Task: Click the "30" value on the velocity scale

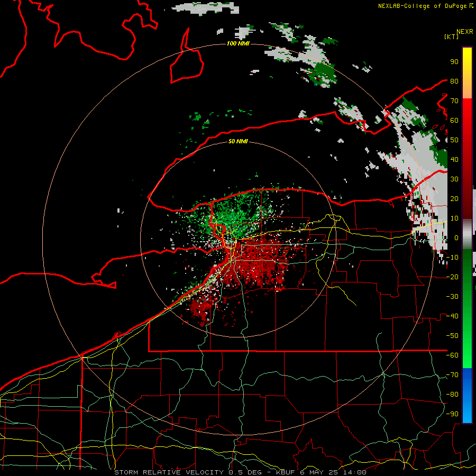Action: (454, 179)
